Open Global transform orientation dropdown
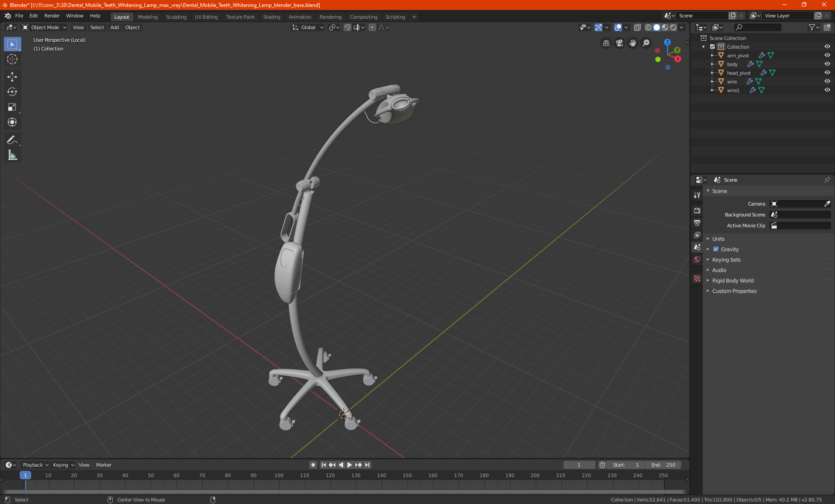 coord(307,27)
